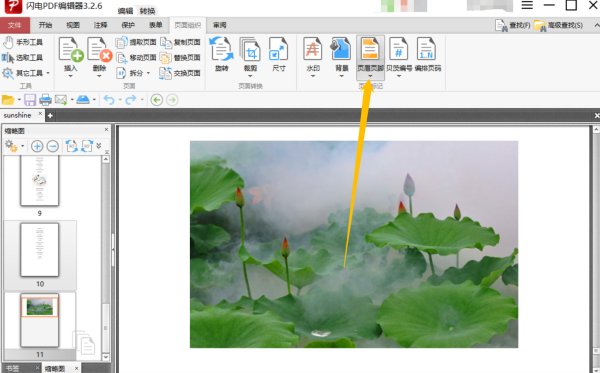Select the Crop pages tool (裁剪)
This screenshot has width=600, height=373.
pos(250,49)
